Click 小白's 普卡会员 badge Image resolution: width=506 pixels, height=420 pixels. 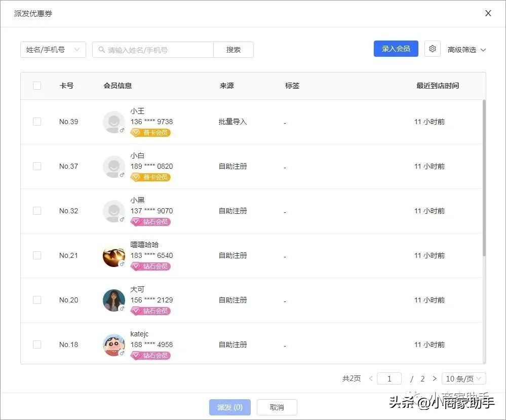tap(150, 177)
